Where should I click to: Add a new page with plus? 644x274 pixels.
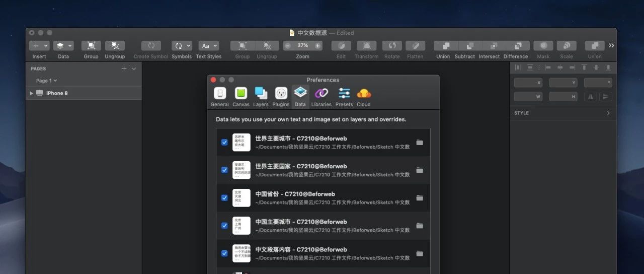[x=124, y=68]
